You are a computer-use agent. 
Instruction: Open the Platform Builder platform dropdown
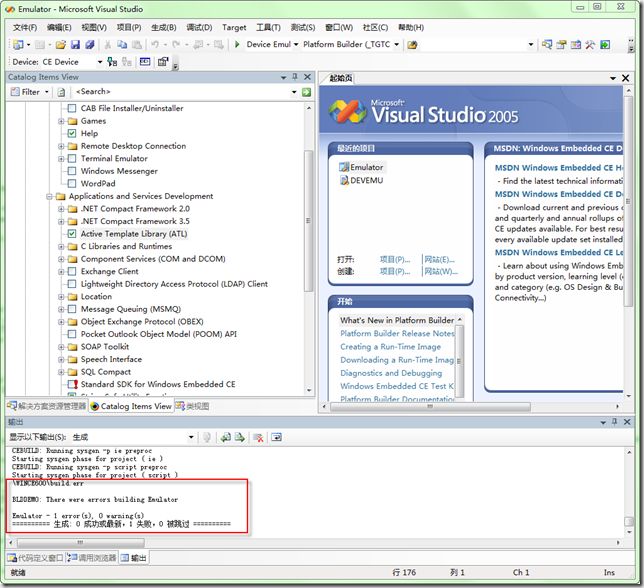(x=396, y=44)
